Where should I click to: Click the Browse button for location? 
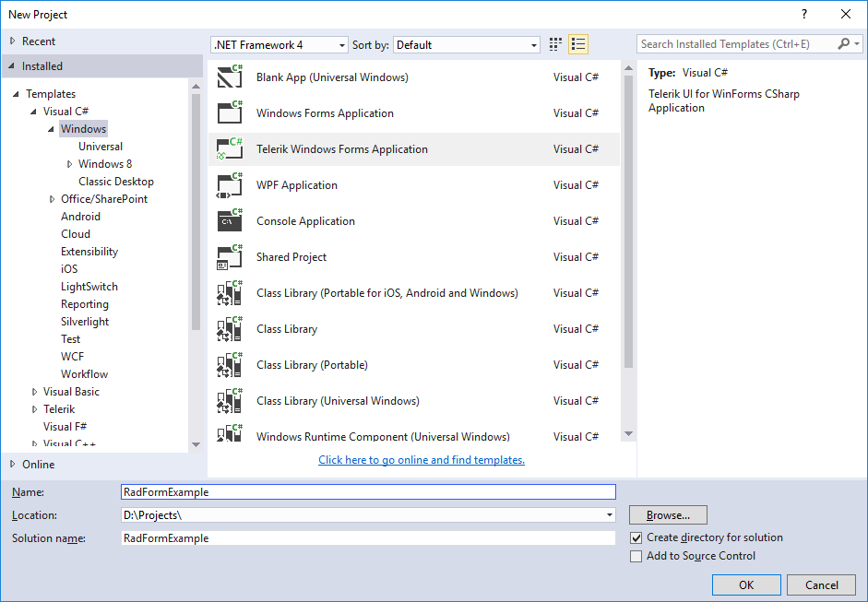(x=667, y=514)
